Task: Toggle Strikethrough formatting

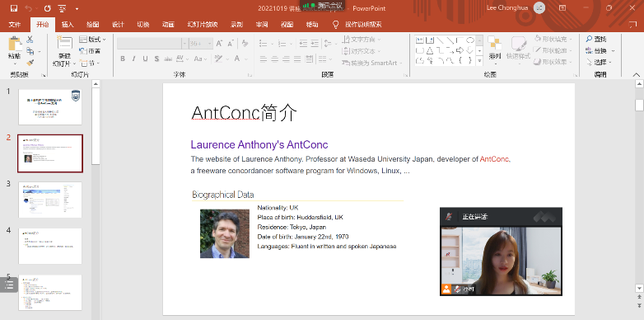Action: tap(168, 59)
